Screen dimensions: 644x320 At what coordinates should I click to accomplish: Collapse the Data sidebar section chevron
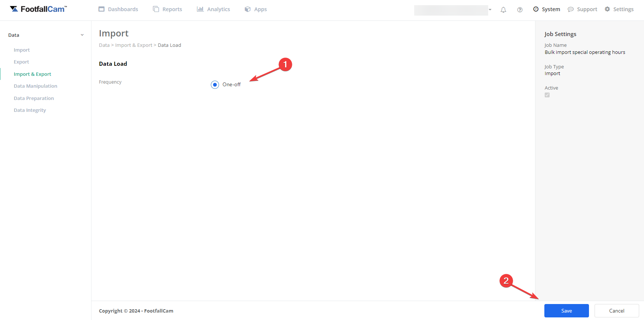point(82,35)
